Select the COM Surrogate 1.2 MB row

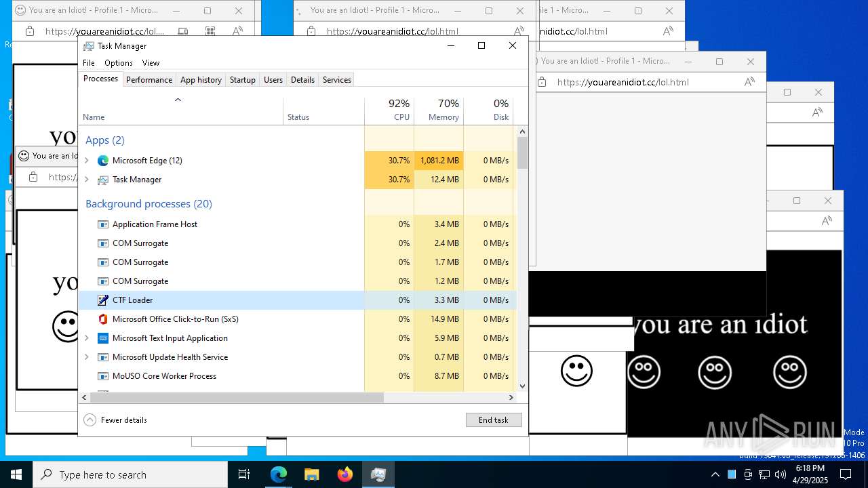[298, 281]
